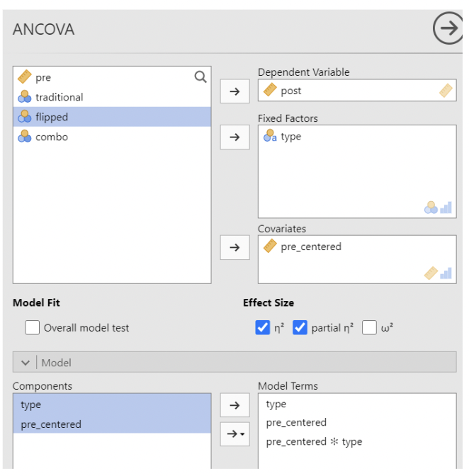This screenshot has height=476, width=469.
Task: Click 'post' in Dependent Variable box
Action: click(290, 91)
